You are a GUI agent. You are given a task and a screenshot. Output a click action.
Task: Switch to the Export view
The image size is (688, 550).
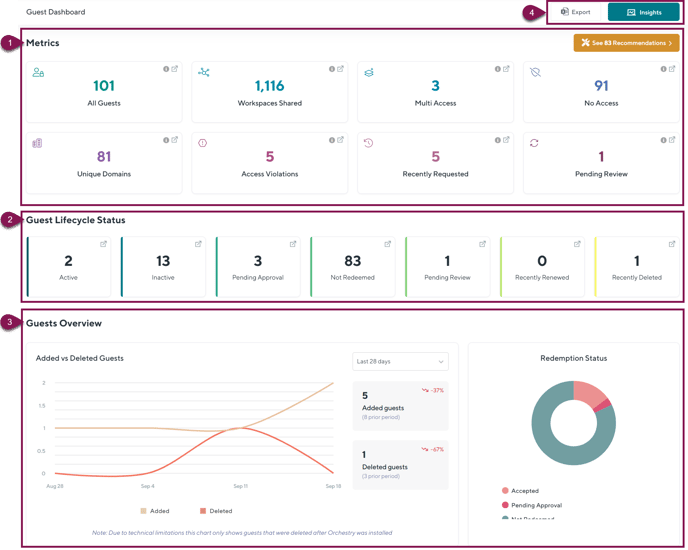[576, 12]
